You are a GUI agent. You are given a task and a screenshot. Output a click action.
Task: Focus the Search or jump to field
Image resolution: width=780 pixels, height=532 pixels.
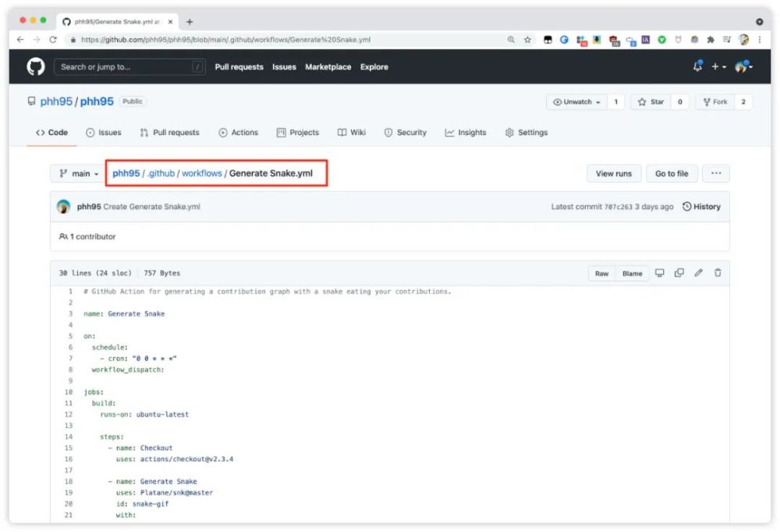click(x=129, y=66)
